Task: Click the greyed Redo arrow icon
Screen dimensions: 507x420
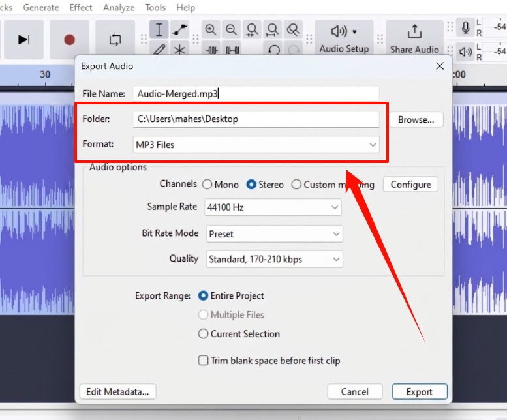Action: pos(294,50)
